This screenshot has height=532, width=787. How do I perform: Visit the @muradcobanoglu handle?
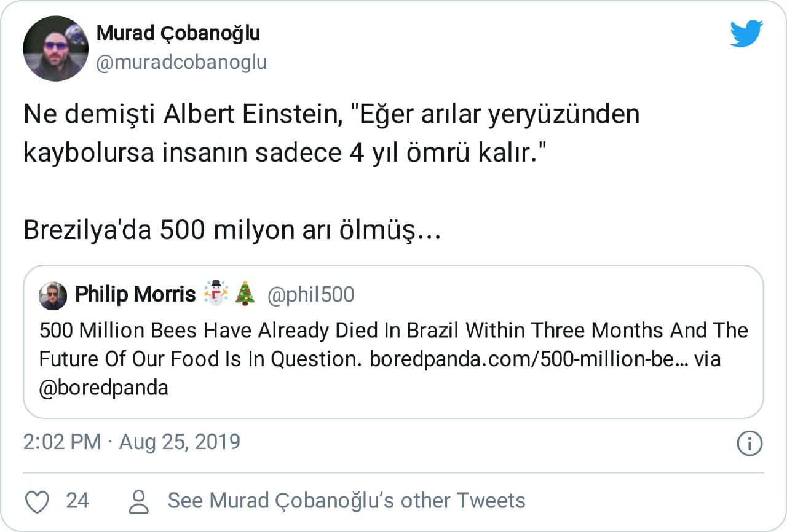pyautogui.click(x=181, y=62)
